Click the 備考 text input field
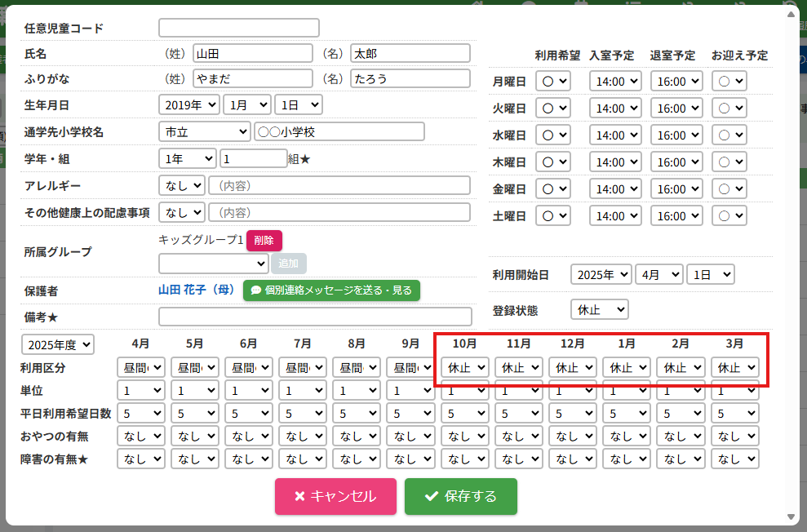 (315, 317)
